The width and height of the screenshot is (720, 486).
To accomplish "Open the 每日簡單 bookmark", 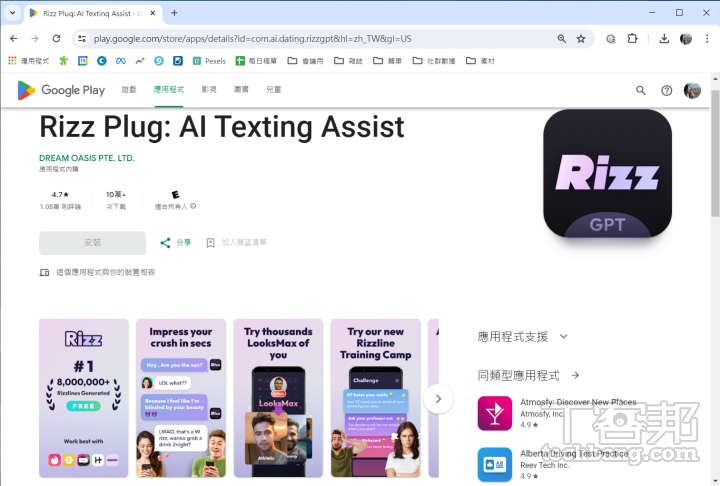I will 256,61.
